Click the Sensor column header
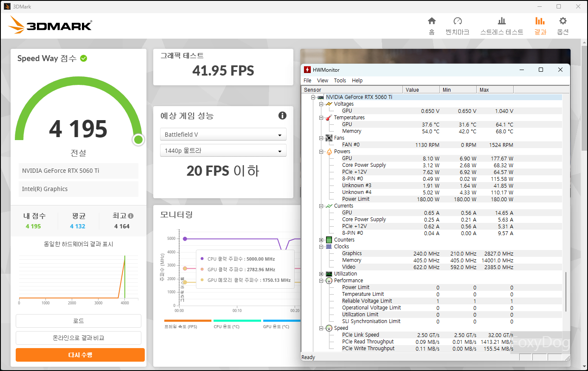Viewport: 588px width, 371px height. [352, 90]
